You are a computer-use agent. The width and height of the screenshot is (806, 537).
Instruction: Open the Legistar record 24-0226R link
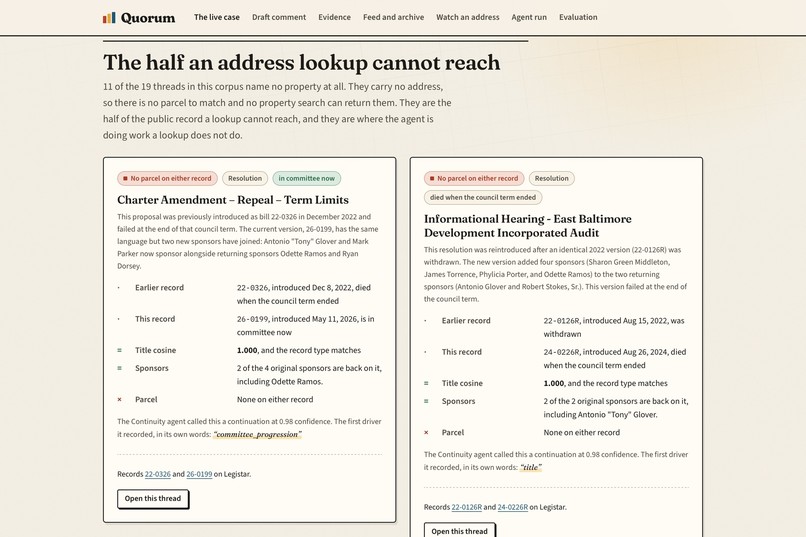click(x=512, y=507)
